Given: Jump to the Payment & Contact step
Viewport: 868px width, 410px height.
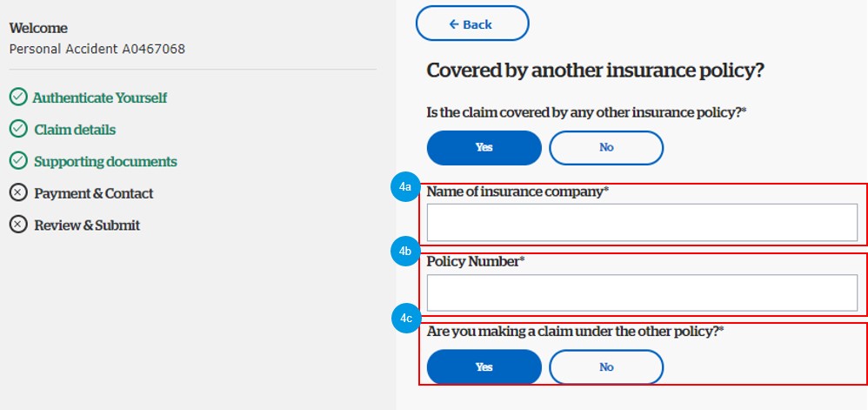Looking at the screenshot, I should click(x=93, y=193).
